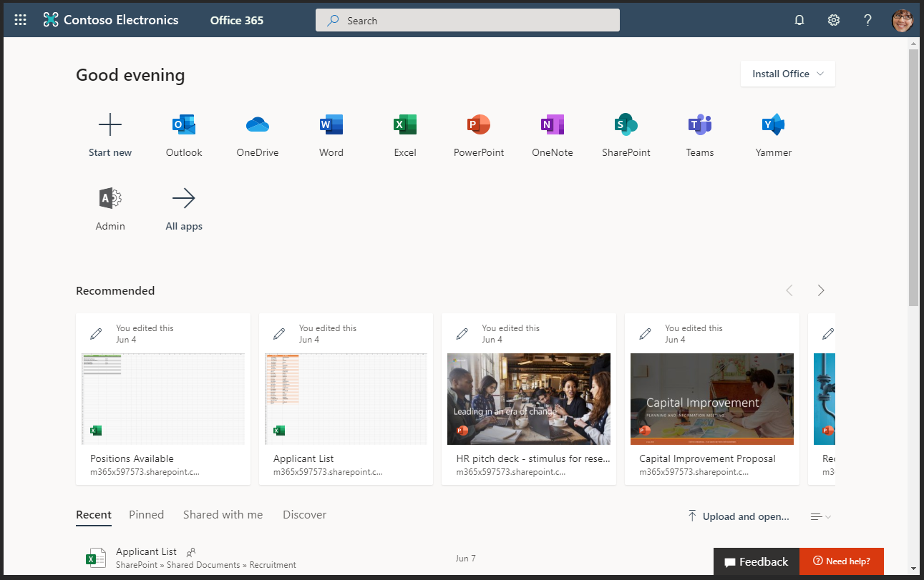Image resolution: width=924 pixels, height=580 pixels.
Task: Click the Feedback button
Action: pyautogui.click(x=756, y=561)
